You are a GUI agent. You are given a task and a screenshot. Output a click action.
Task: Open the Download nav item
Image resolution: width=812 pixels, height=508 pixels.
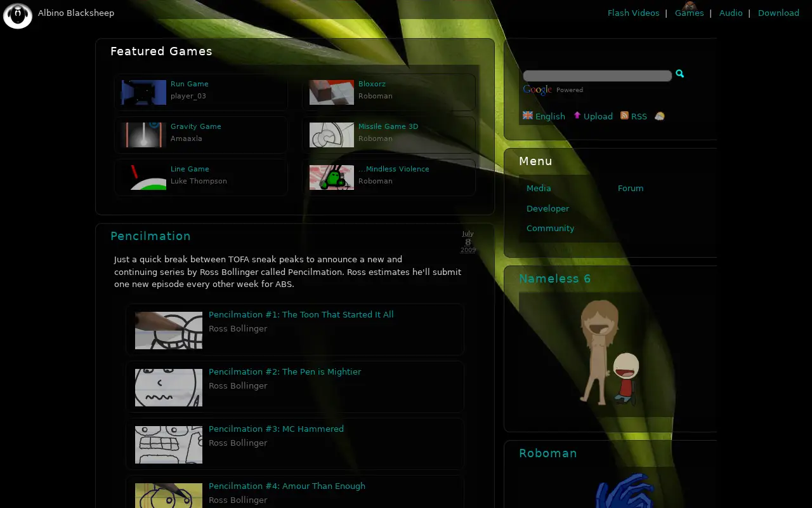778,13
